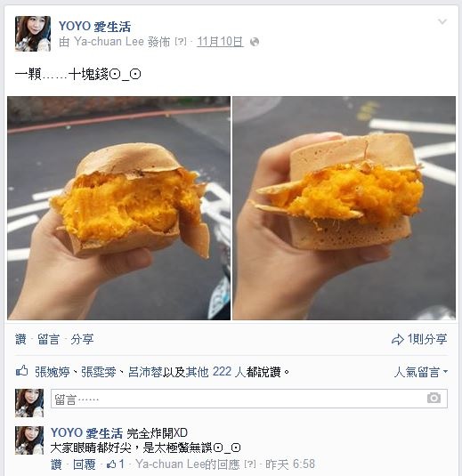Expand the 人氣留言 sort dropdown
The width and height of the screenshot is (462, 476).
420,372
